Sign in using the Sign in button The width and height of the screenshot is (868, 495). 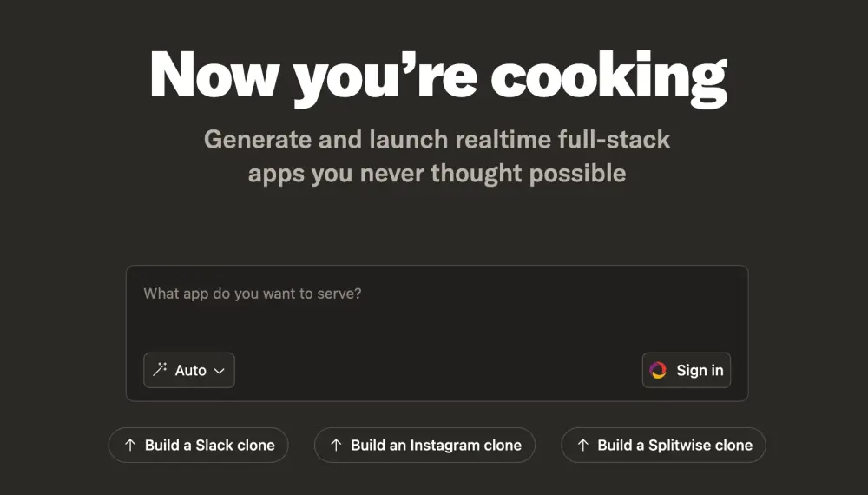687,370
